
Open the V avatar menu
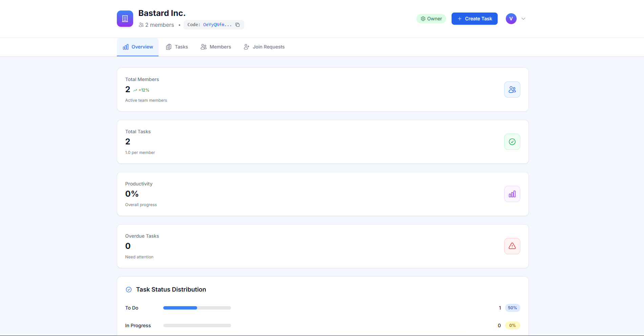[511, 18]
